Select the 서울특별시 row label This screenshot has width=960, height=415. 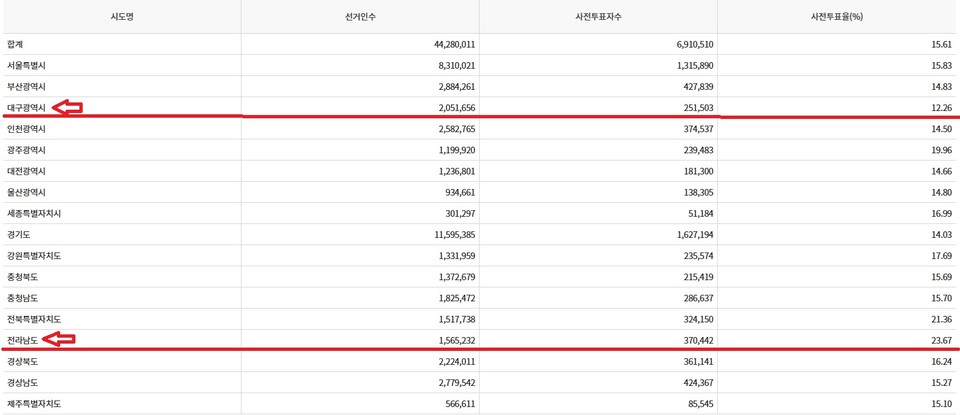tap(26, 65)
